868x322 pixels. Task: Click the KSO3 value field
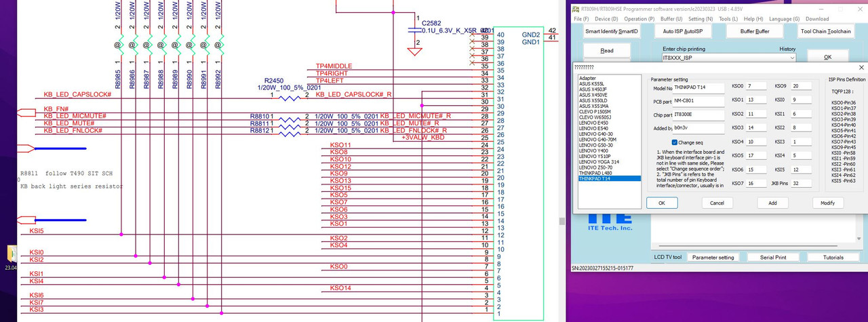(x=756, y=127)
